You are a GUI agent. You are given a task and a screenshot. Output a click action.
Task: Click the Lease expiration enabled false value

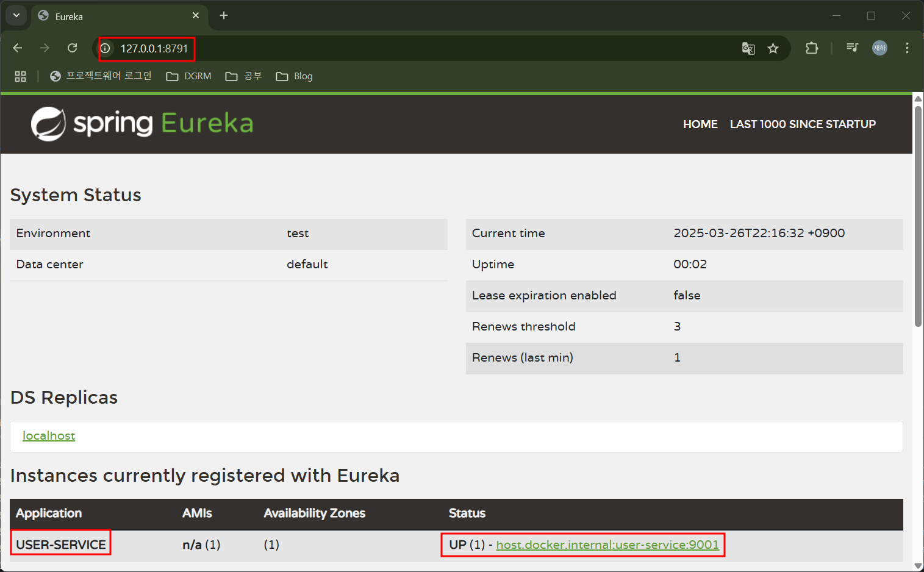[x=687, y=296]
